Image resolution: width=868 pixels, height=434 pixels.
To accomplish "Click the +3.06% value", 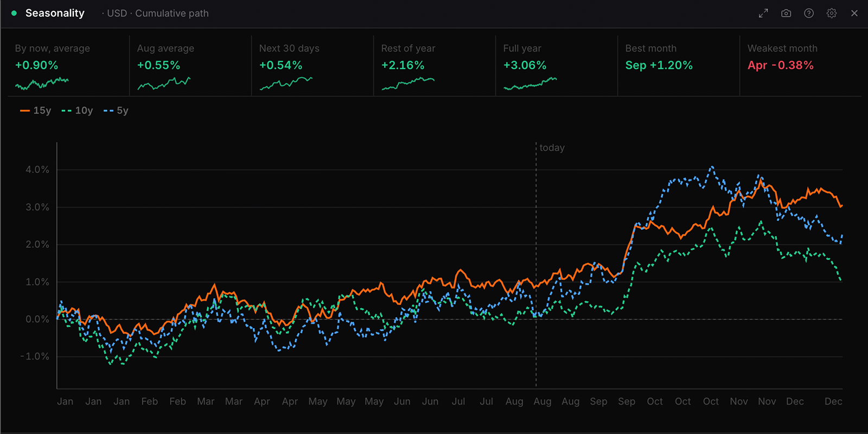I will coord(525,65).
